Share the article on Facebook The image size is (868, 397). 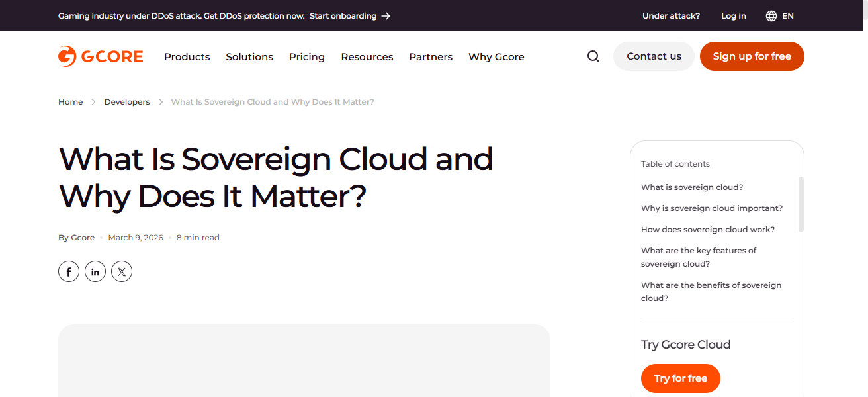[x=69, y=271]
